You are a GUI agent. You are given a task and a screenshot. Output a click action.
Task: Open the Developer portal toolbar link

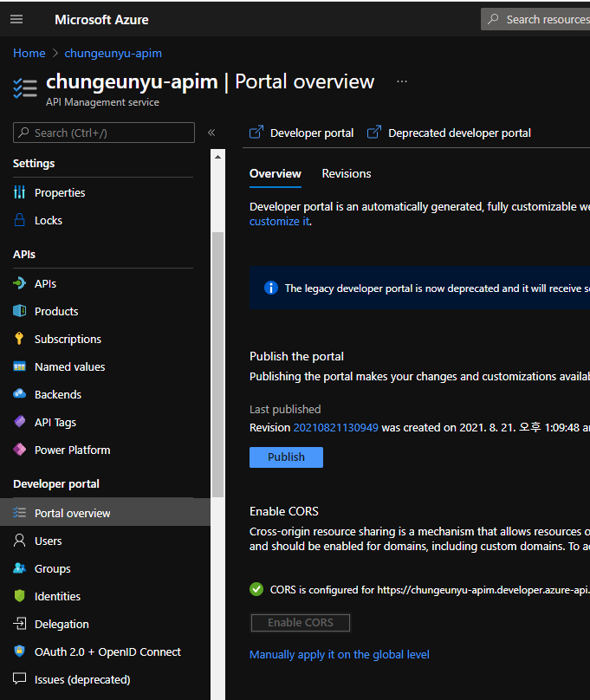pyautogui.click(x=301, y=133)
